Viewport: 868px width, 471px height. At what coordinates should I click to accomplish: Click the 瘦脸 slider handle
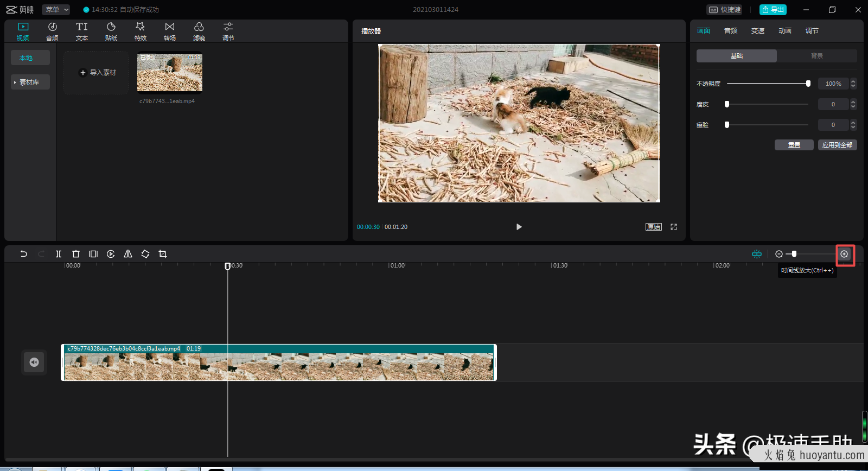tap(727, 125)
